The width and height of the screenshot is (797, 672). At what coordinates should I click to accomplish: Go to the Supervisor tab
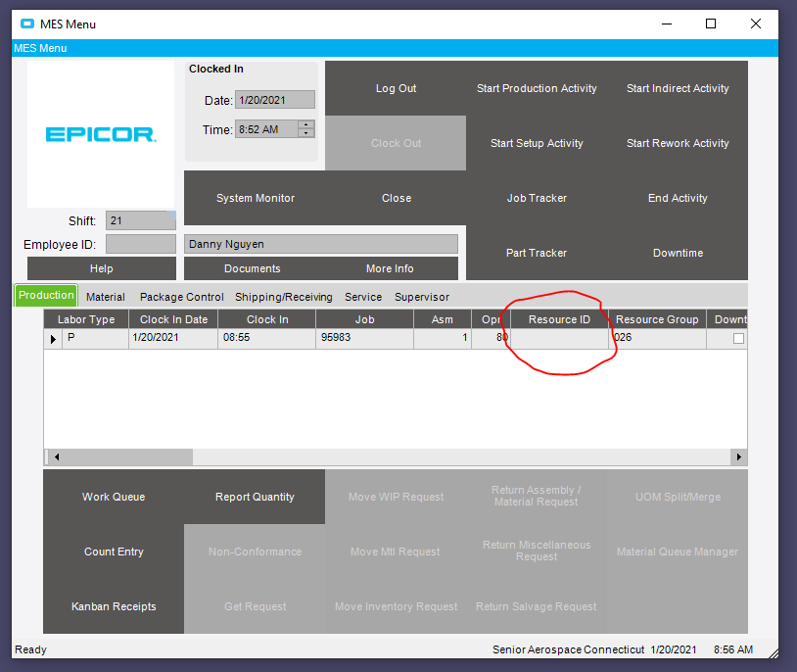(x=422, y=297)
